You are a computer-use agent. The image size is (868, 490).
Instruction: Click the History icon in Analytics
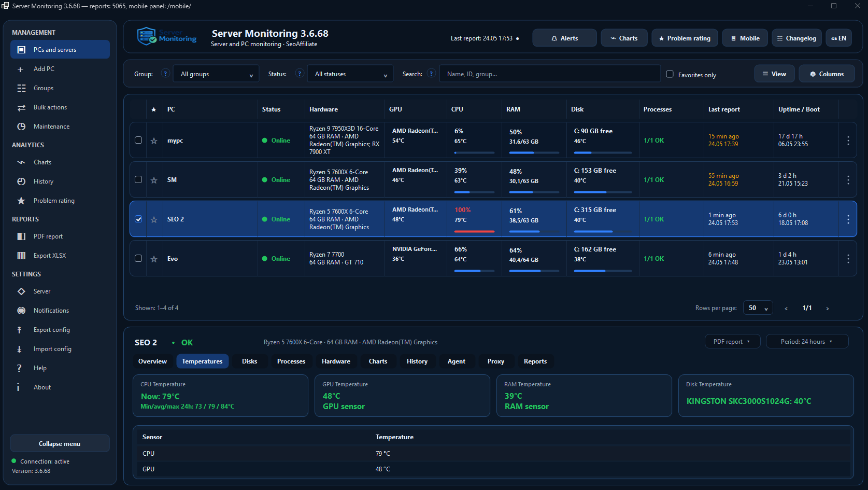point(21,181)
